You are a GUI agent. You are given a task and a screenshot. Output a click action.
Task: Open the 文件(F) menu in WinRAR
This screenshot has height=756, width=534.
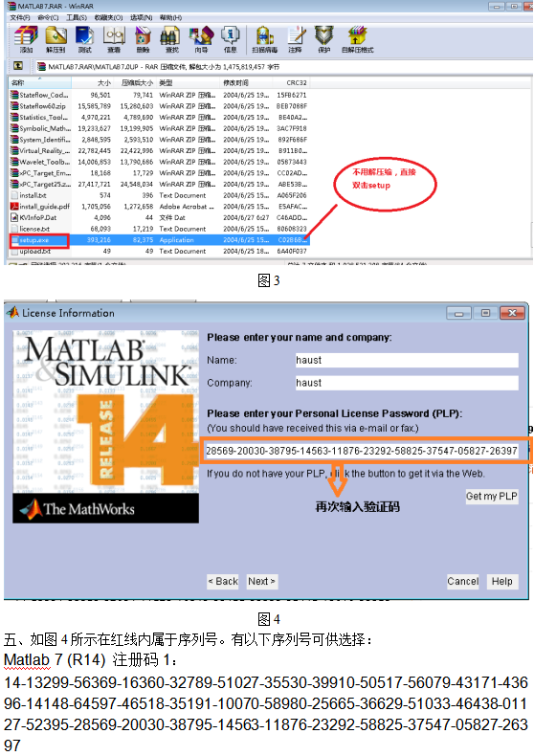click(x=20, y=18)
